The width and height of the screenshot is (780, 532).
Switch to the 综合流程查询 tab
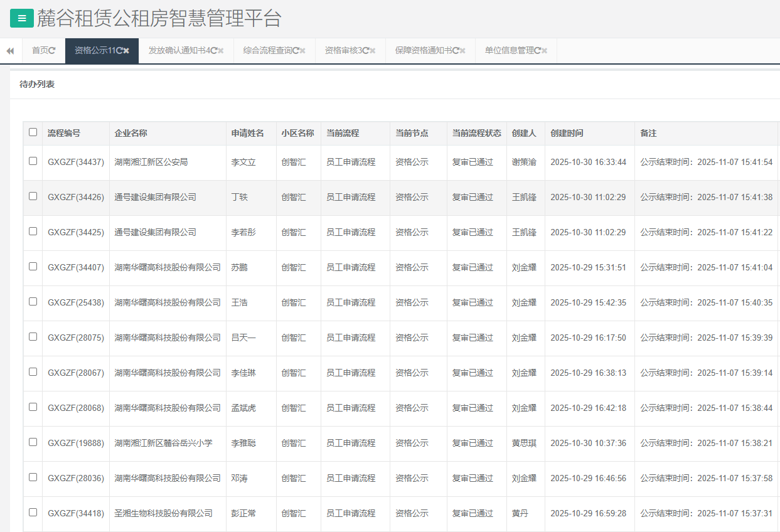(267, 51)
